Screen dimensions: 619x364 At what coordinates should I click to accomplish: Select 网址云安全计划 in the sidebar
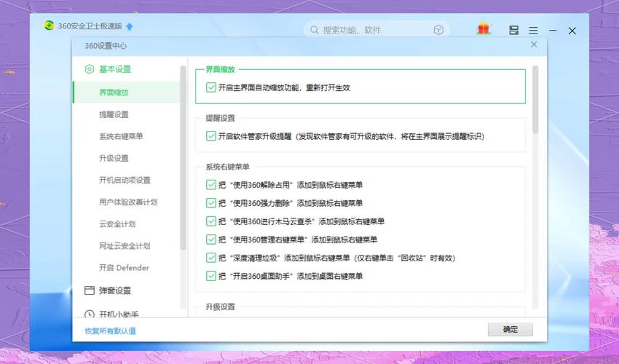[126, 246]
